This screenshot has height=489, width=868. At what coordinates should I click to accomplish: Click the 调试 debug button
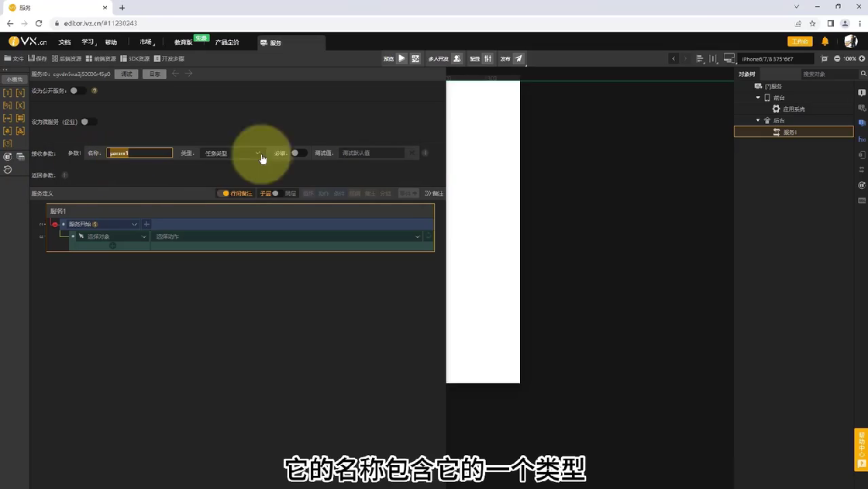(x=126, y=74)
